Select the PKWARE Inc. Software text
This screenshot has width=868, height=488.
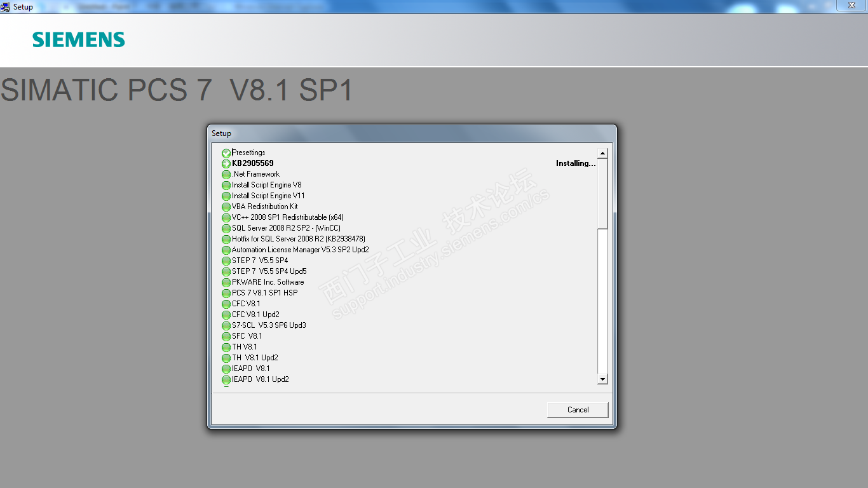tap(268, 282)
